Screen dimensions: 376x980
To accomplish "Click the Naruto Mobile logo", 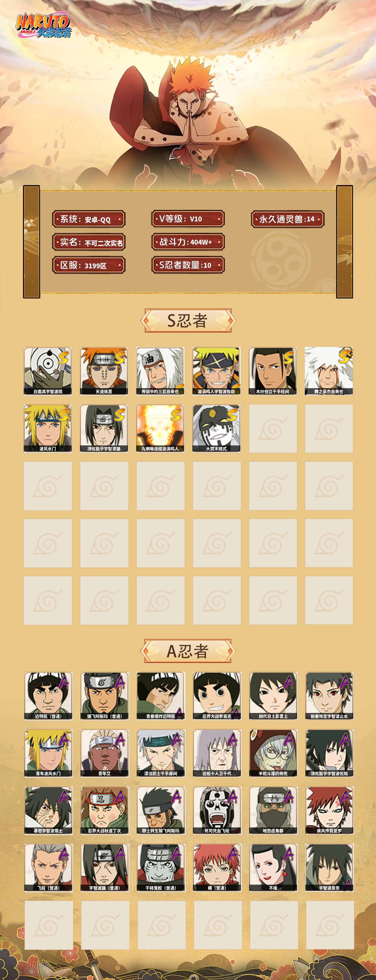I will pyautogui.click(x=43, y=26).
